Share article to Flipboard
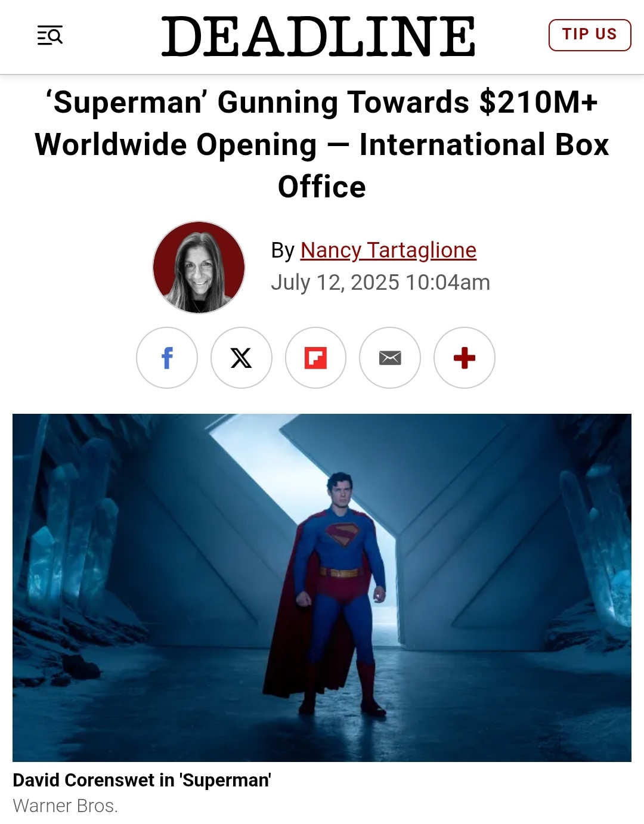This screenshot has width=644, height=824. 315,358
